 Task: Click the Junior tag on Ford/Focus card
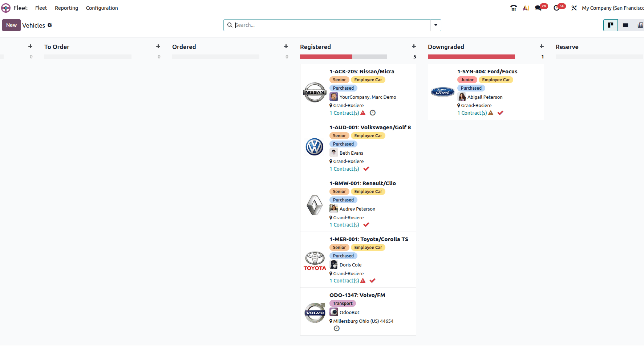(467, 80)
